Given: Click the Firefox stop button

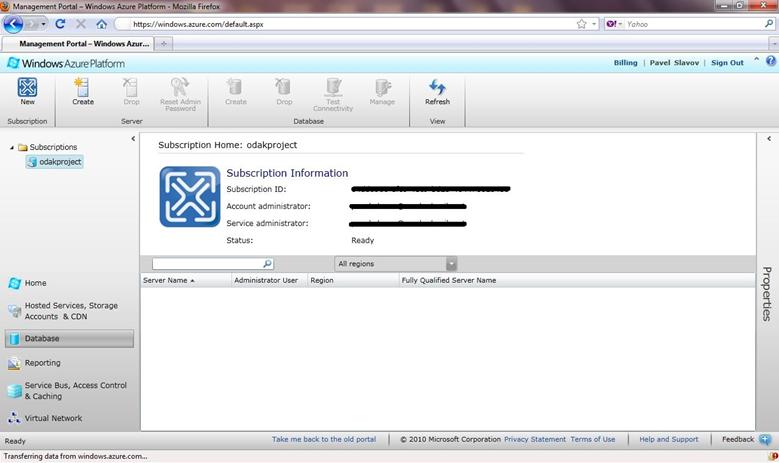Looking at the screenshot, I should (x=80, y=24).
